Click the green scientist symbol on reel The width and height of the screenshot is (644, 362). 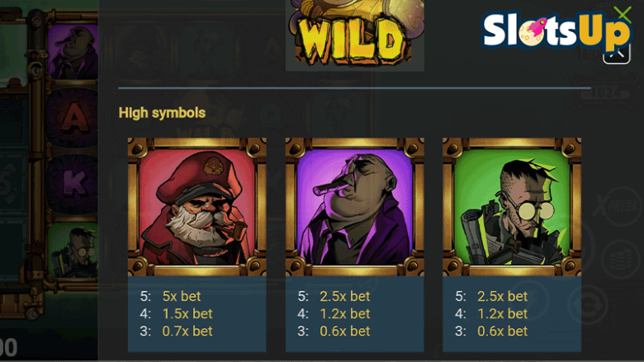point(73,251)
